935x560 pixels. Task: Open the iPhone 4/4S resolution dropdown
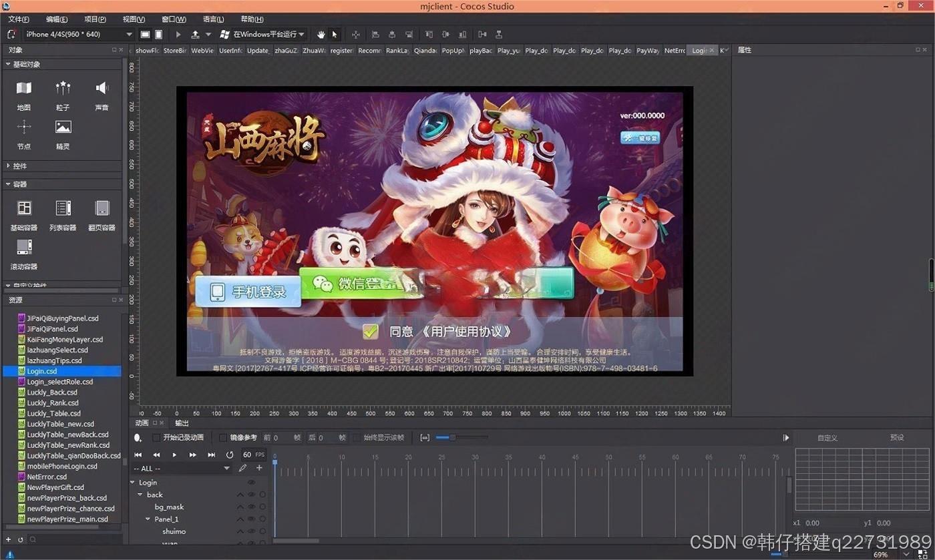(79, 34)
